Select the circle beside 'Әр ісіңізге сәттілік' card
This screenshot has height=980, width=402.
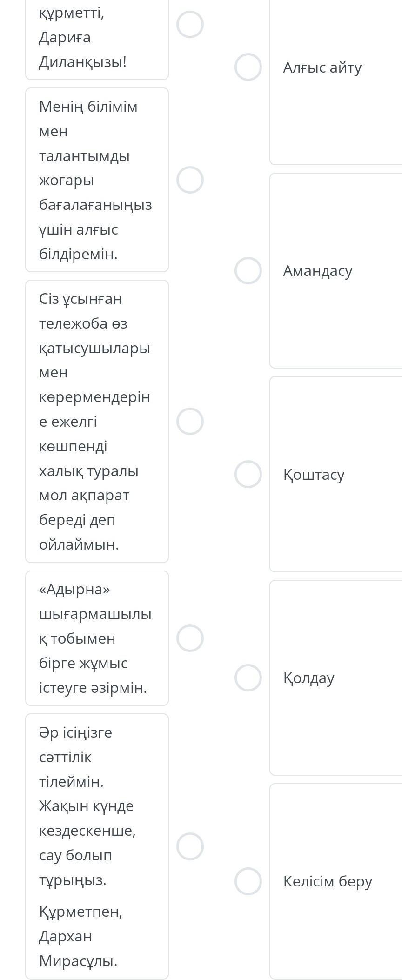[190, 846]
